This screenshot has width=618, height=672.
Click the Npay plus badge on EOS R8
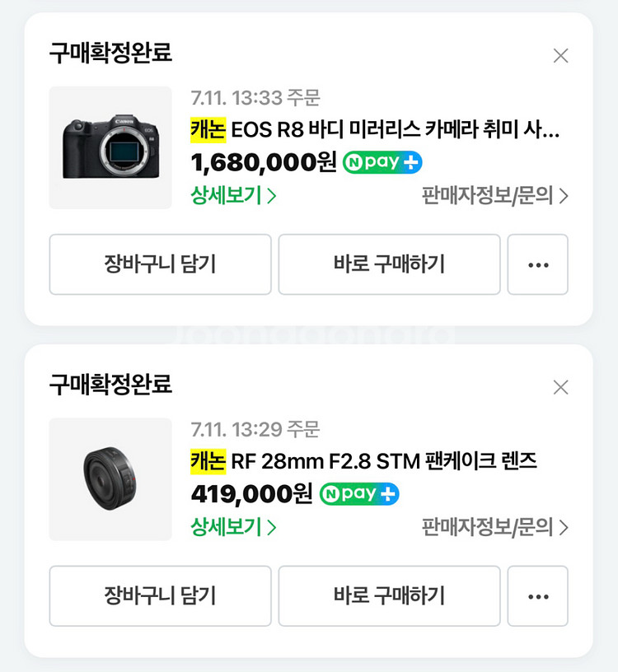[382, 162]
